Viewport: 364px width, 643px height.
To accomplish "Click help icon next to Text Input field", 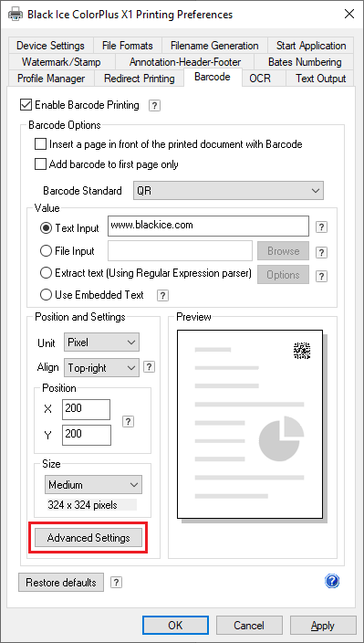I will (322, 227).
